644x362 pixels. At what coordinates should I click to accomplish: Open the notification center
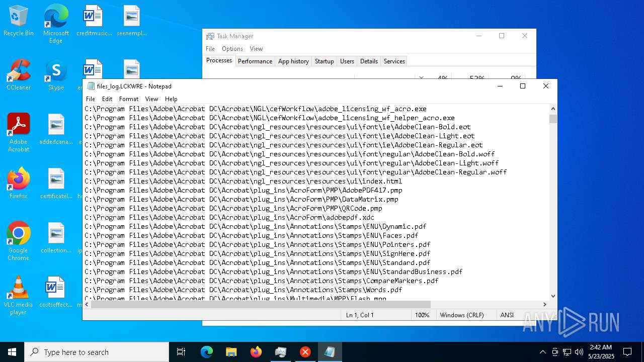tap(627, 352)
